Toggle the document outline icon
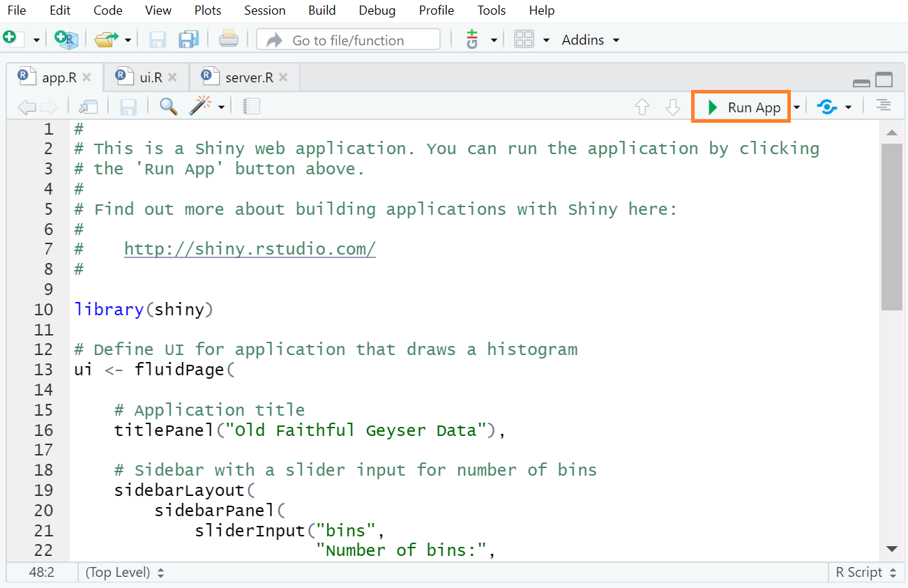 [x=884, y=106]
